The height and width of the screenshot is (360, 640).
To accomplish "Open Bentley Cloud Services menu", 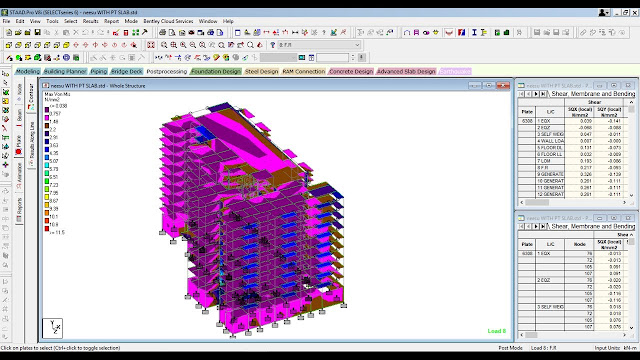I will (168, 21).
